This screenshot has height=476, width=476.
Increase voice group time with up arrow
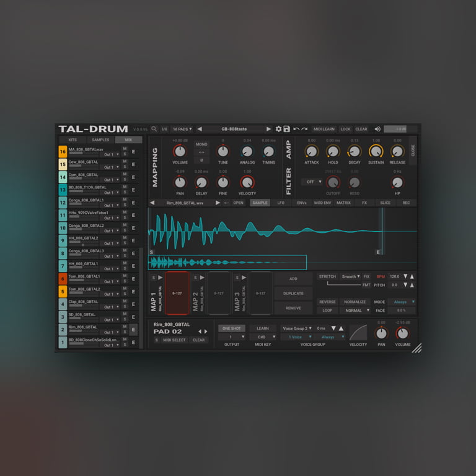click(342, 328)
